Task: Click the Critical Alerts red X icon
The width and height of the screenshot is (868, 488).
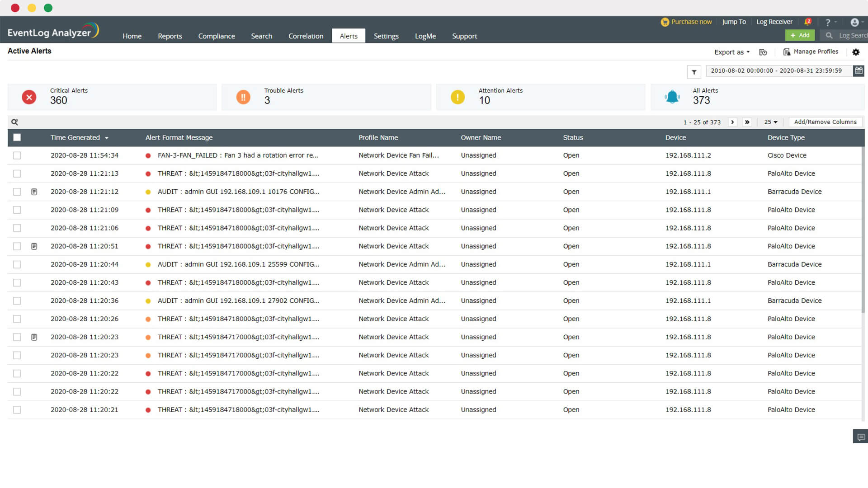Action: click(29, 97)
